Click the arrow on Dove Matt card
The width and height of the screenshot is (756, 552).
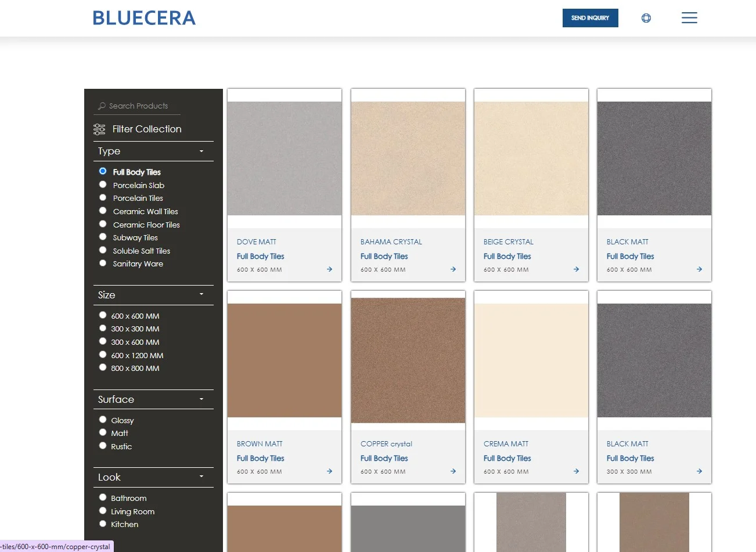click(329, 269)
